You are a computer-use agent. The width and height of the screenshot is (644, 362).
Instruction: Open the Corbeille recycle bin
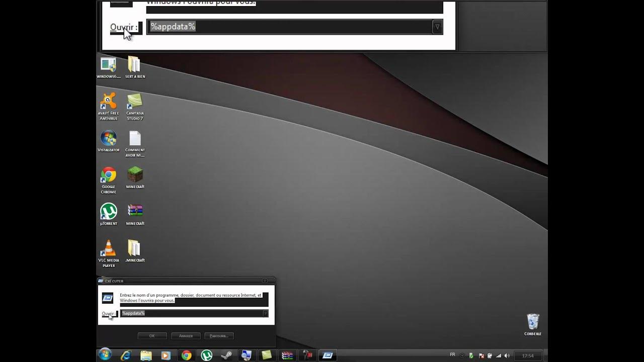pos(533,325)
